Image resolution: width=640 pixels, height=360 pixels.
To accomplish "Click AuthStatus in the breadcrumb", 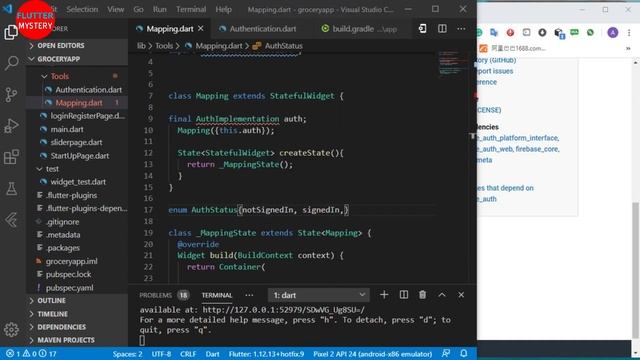I will click(284, 46).
